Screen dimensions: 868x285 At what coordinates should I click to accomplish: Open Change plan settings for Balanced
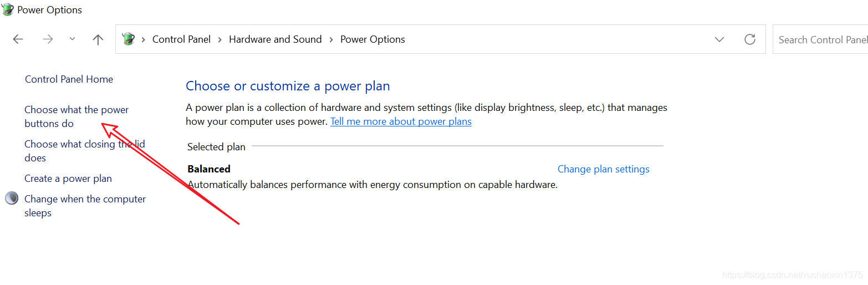[604, 169]
